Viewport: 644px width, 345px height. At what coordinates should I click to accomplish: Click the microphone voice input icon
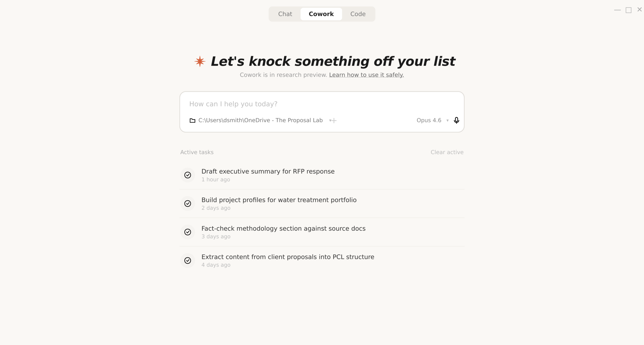click(456, 120)
